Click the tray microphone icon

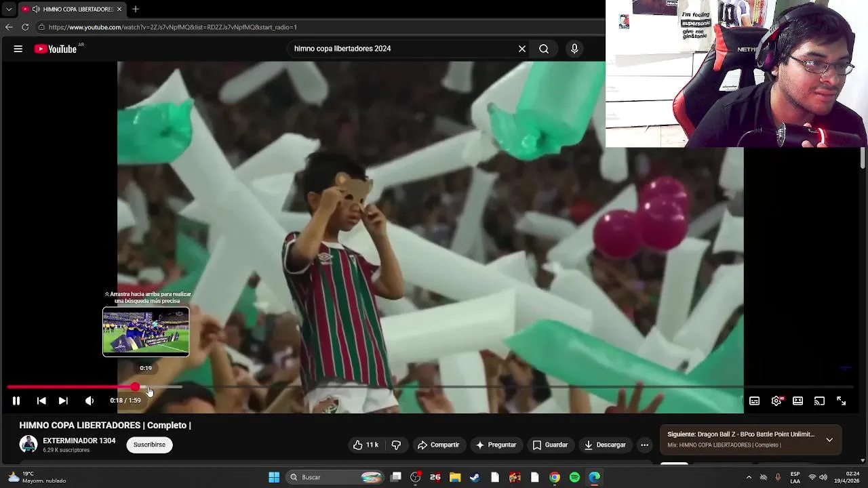tap(778, 477)
